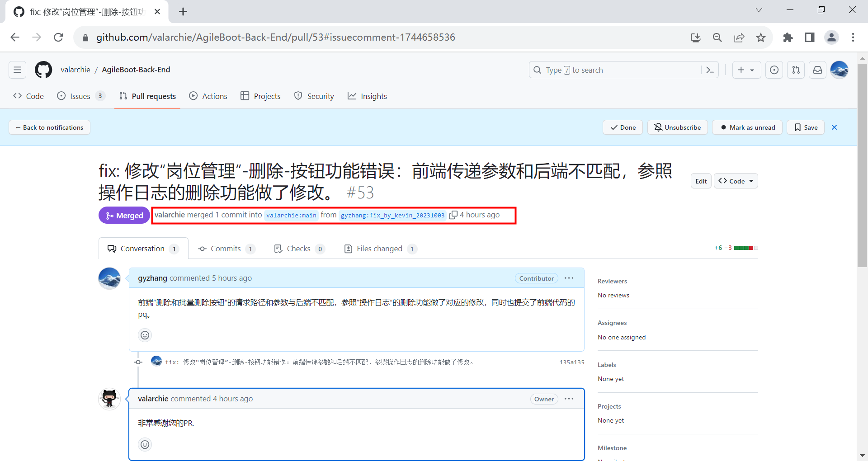The height and width of the screenshot is (461, 868).
Task: Click the search field 'Type / to search'
Action: (624, 70)
